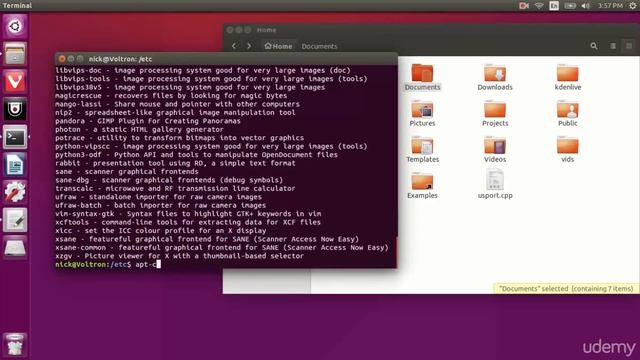Open the shield app icon in dock
This screenshot has height=360, width=640.
click(x=15, y=109)
